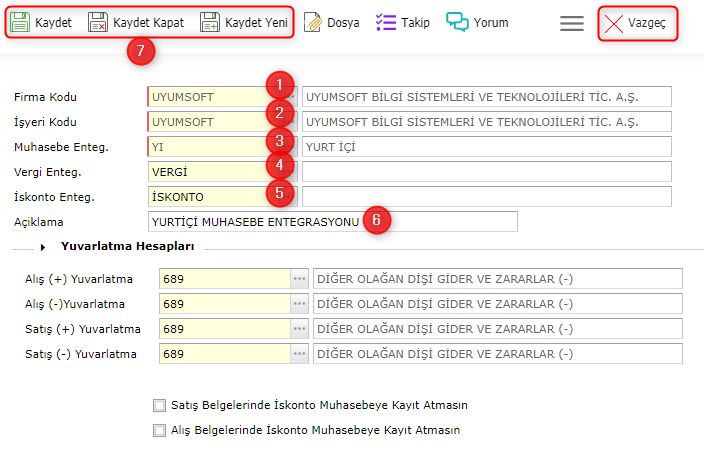Tick Satış Belgelerinde İskonto Muhasebeye Kayıt Atmasın
This screenshot has width=704, height=454.
coord(159,406)
